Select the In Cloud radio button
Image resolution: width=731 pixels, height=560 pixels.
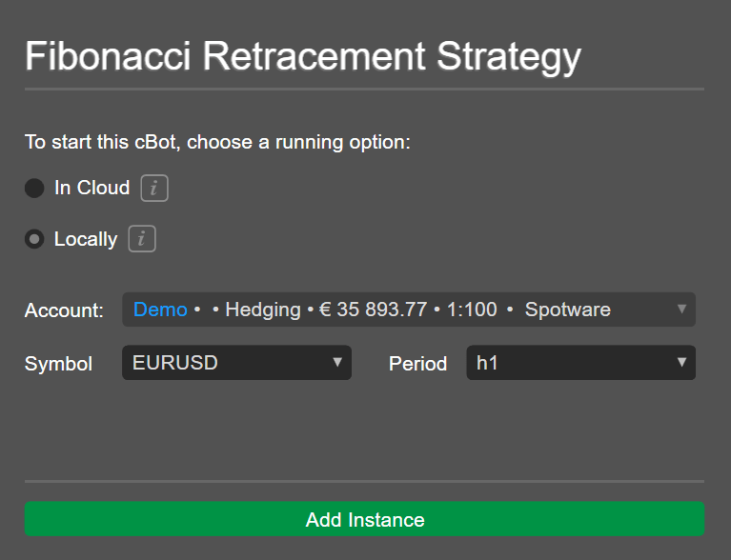tap(34, 189)
